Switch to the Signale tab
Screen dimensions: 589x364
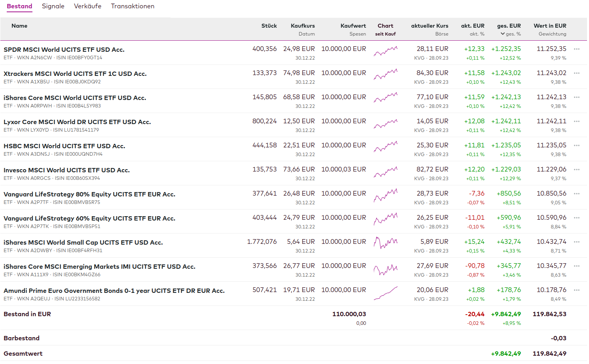click(x=53, y=6)
